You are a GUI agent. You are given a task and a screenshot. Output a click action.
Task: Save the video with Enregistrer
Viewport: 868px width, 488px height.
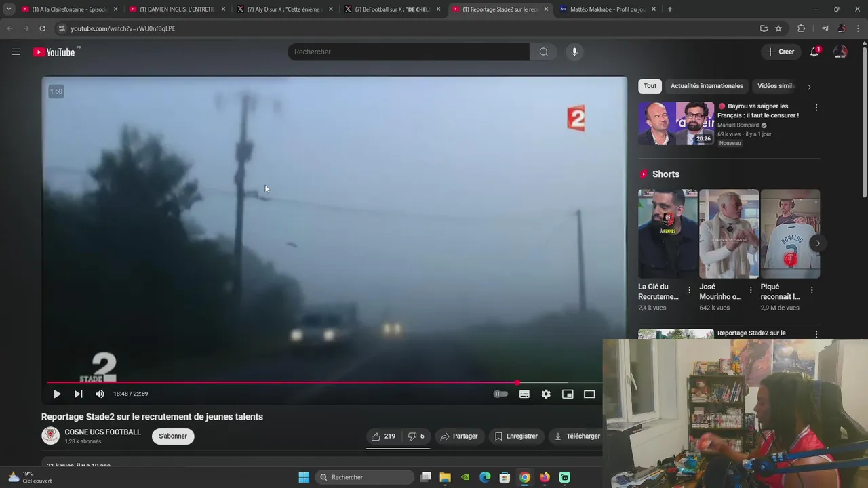point(516,436)
